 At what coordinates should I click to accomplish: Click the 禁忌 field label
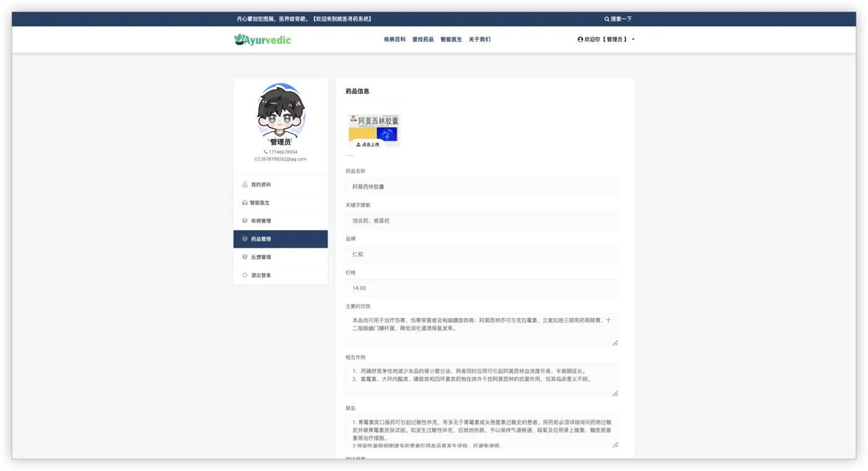click(351, 408)
